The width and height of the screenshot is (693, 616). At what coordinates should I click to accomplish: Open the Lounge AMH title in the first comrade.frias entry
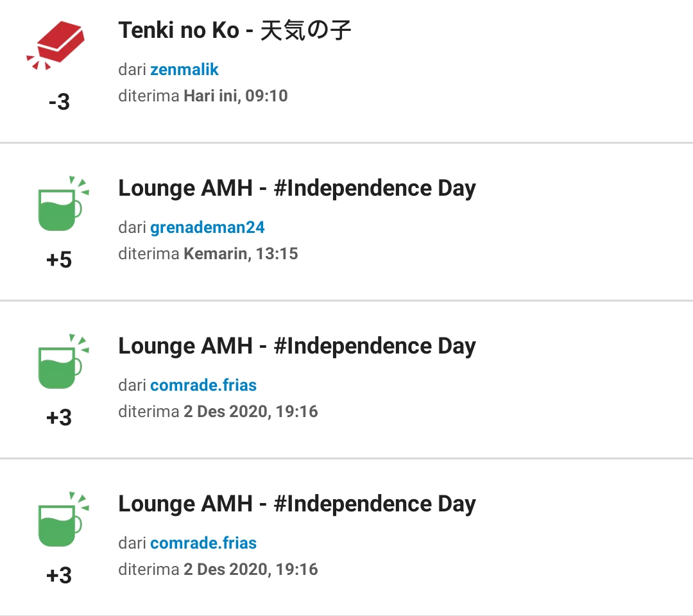tap(297, 346)
